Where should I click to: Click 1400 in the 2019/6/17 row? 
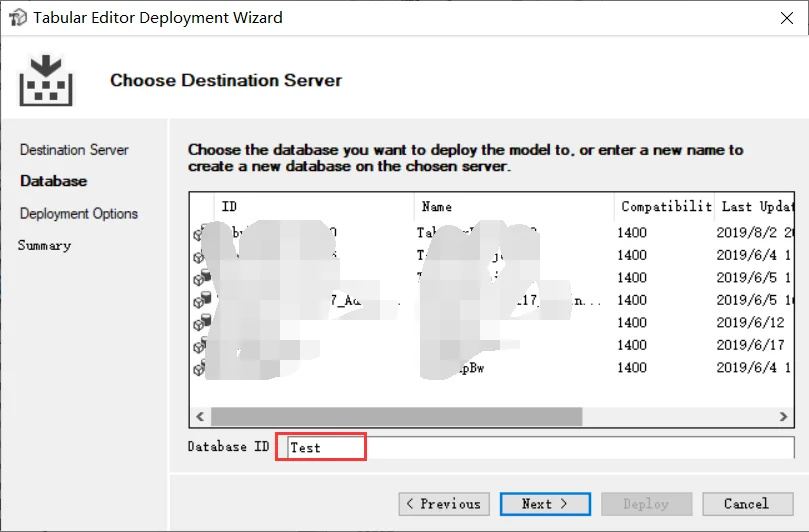point(632,345)
